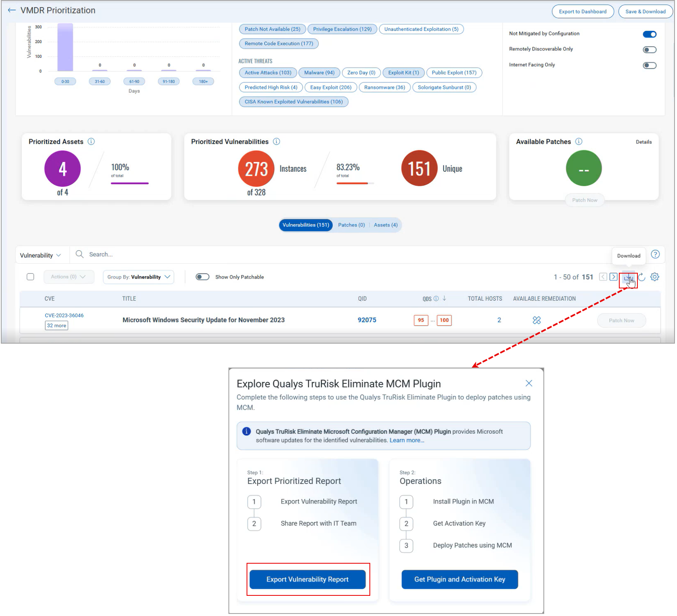Toggle the Easy Exploit (206) filter
This screenshot has width=677, height=616.
pos(331,87)
